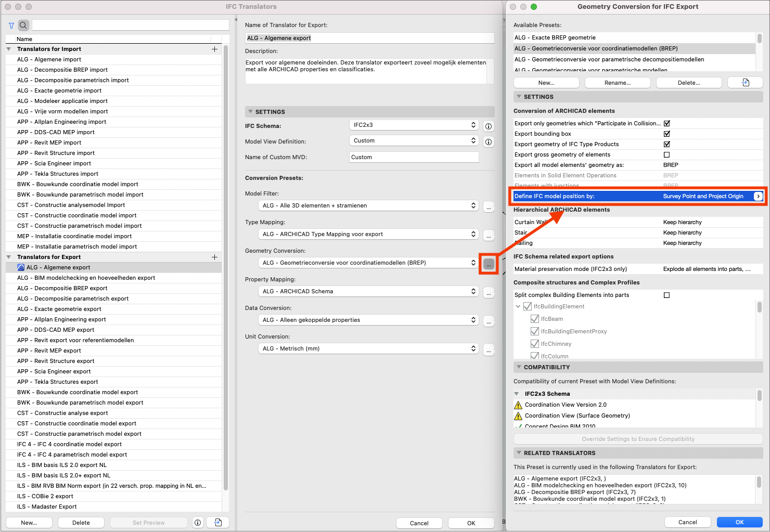
Task: Click the ALG - Algemene export translator icon
Action: (x=21, y=267)
